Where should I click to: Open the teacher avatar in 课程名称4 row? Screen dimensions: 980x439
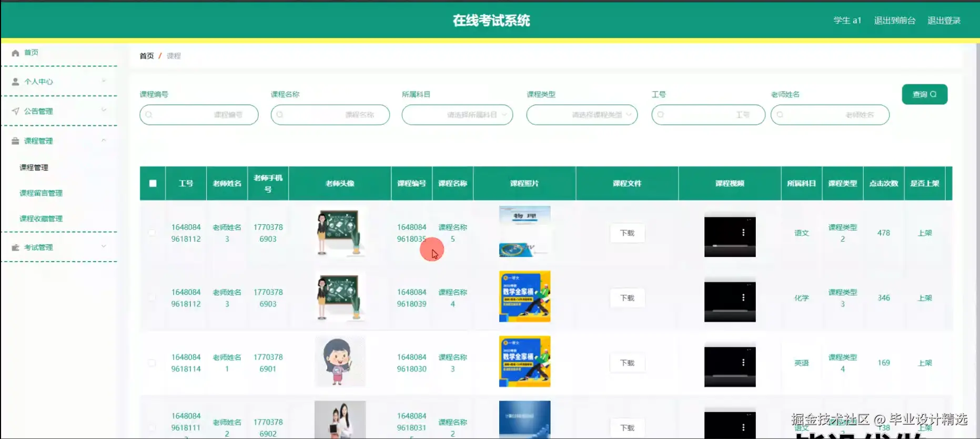[340, 297]
